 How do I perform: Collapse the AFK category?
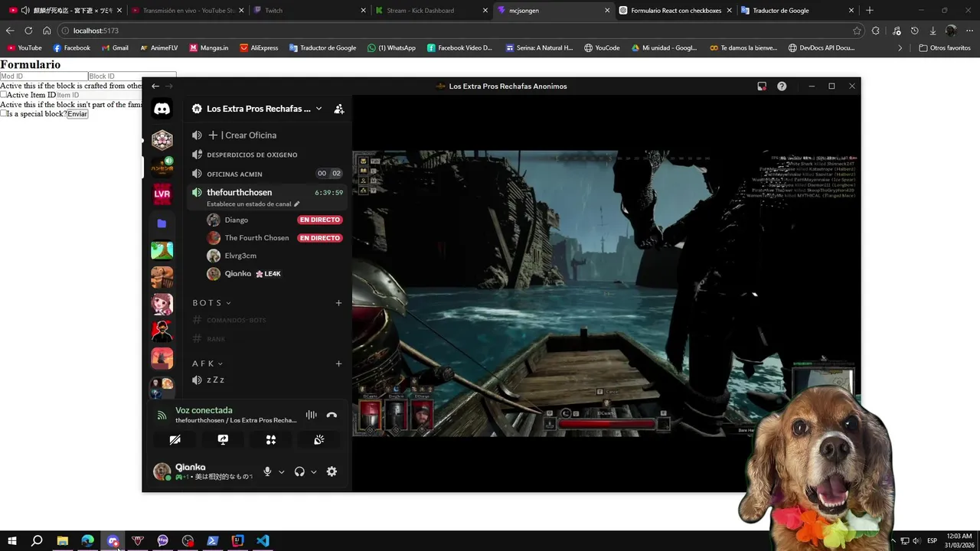(207, 364)
